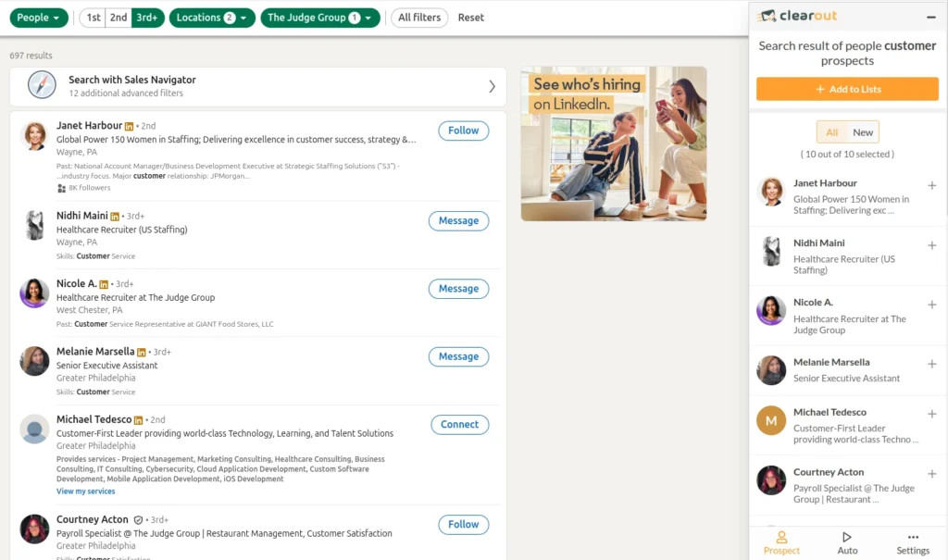Click the Clearout logo
The image size is (948, 560).
pyautogui.click(x=797, y=16)
